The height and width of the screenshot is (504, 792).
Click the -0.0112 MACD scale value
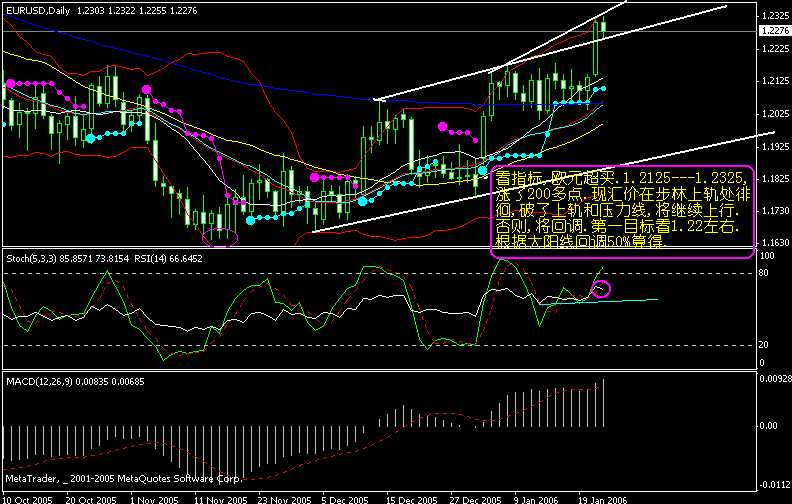tap(775, 485)
